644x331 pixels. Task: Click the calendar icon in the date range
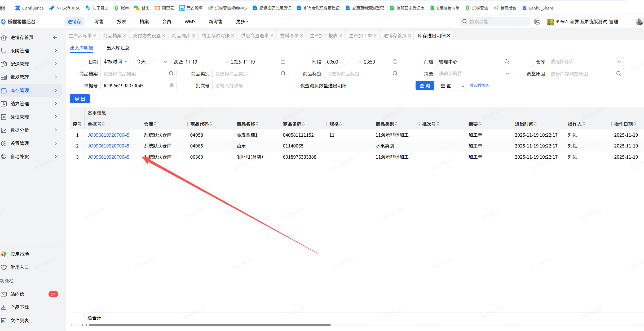(x=283, y=62)
